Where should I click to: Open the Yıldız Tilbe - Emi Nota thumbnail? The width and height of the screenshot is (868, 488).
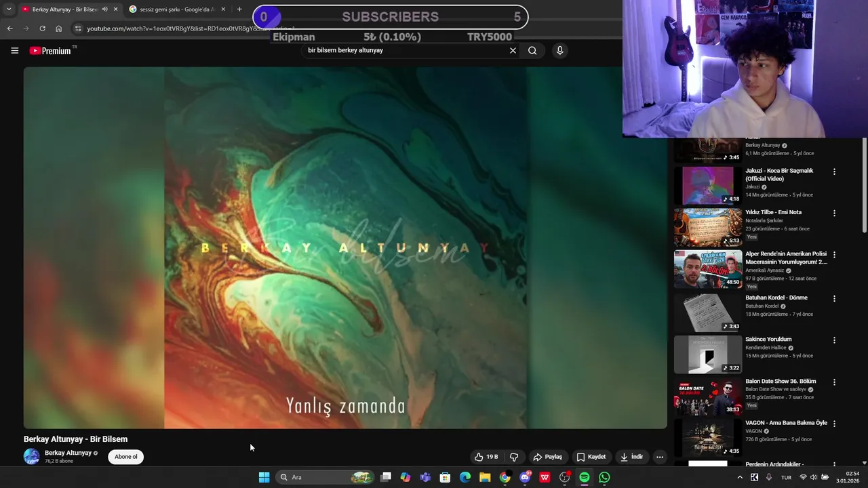707,227
